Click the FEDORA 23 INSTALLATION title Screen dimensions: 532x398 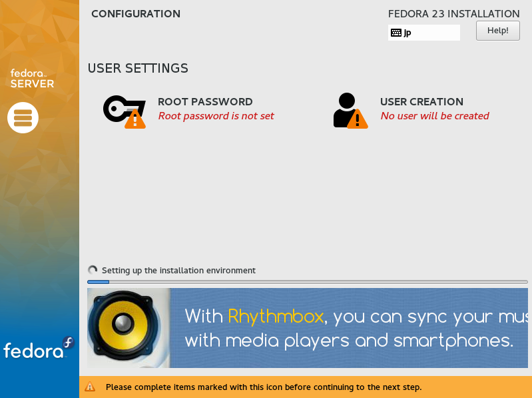(x=453, y=14)
